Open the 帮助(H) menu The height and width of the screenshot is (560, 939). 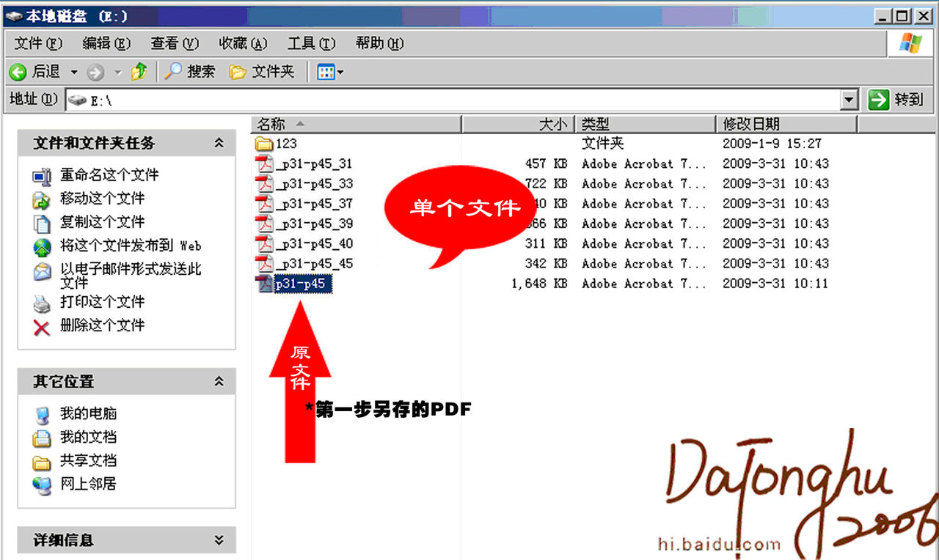point(379,43)
